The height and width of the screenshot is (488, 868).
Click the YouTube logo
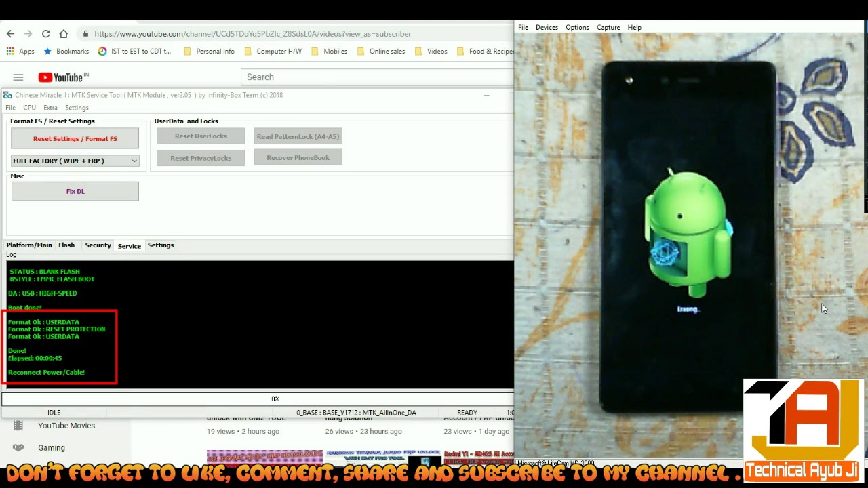point(63,77)
